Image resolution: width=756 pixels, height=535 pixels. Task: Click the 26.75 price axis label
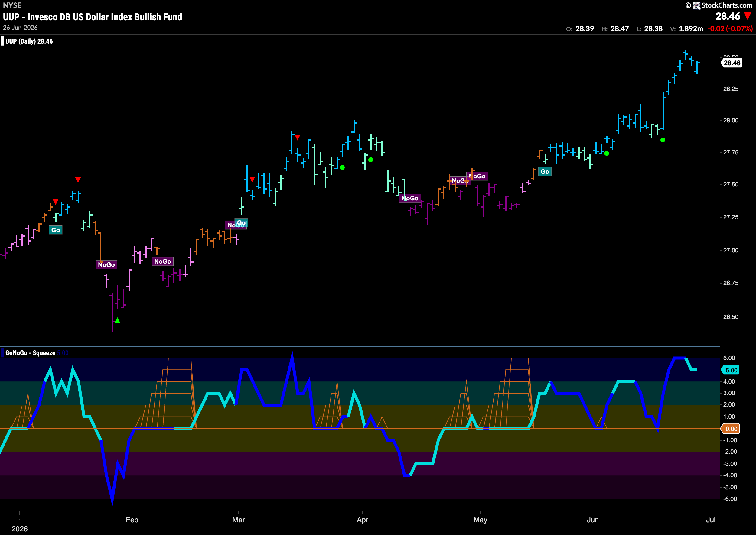click(x=731, y=283)
